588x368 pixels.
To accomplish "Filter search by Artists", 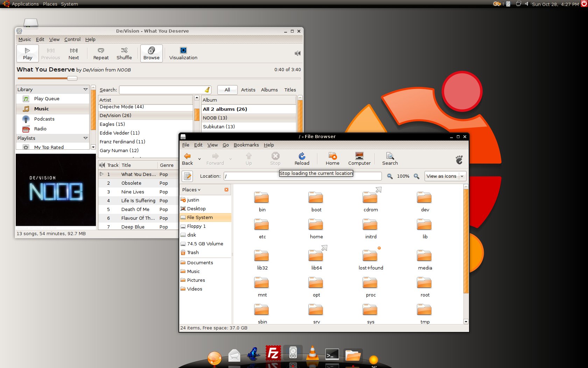I will [248, 90].
